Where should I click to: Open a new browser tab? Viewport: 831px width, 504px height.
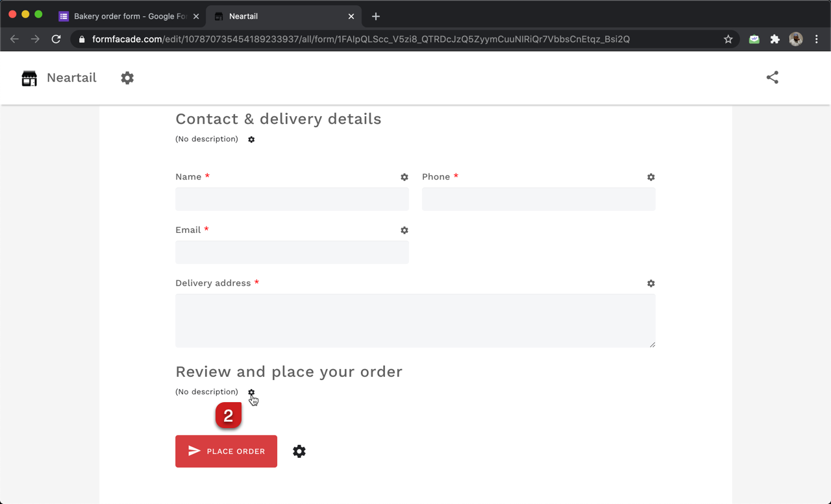point(375,16)
